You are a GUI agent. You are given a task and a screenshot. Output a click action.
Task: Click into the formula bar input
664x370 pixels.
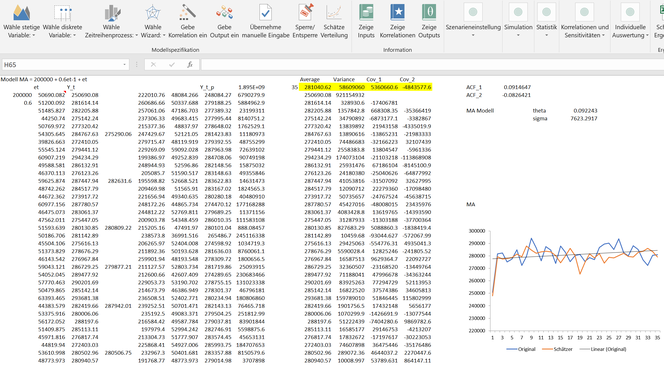[x=432, y=65]
